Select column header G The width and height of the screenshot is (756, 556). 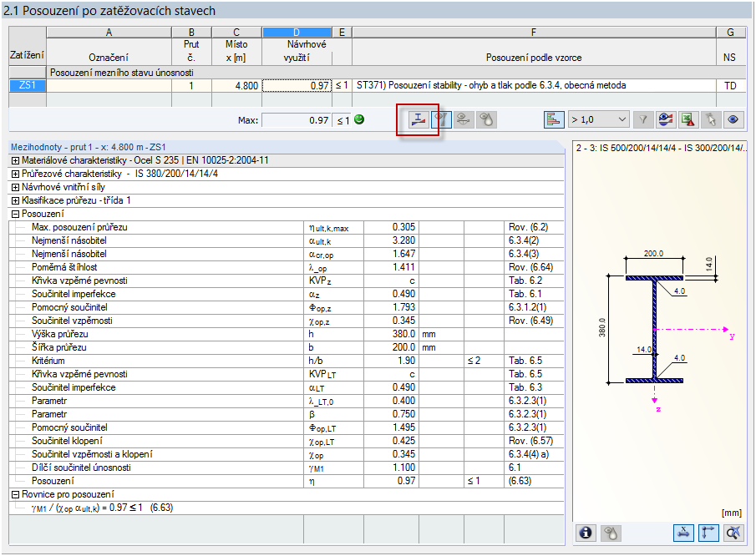(730, 33)
